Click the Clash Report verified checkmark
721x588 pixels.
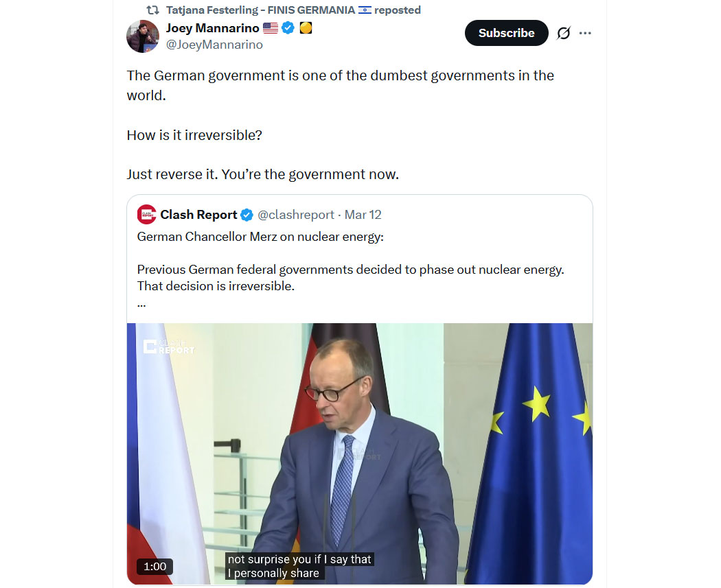247,215
